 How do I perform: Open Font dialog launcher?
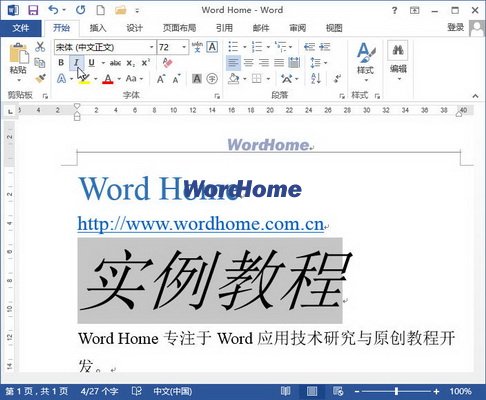(x=217, y=96)
